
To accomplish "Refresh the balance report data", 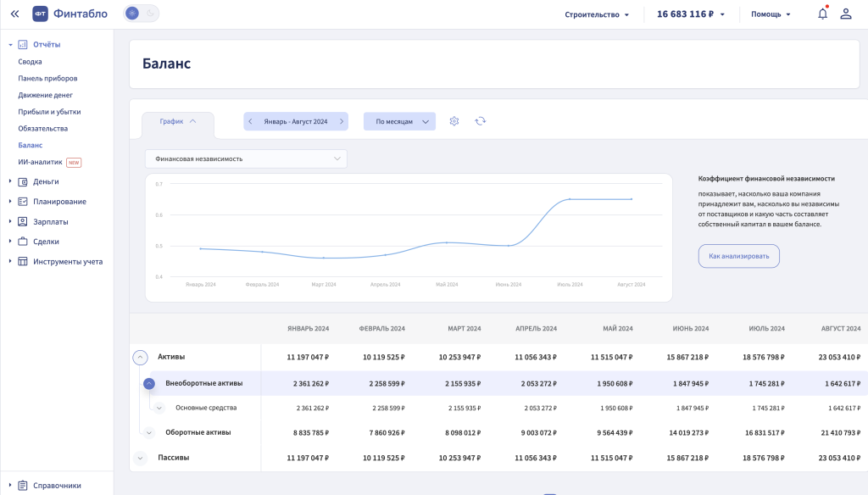I will tap(480, 121).
